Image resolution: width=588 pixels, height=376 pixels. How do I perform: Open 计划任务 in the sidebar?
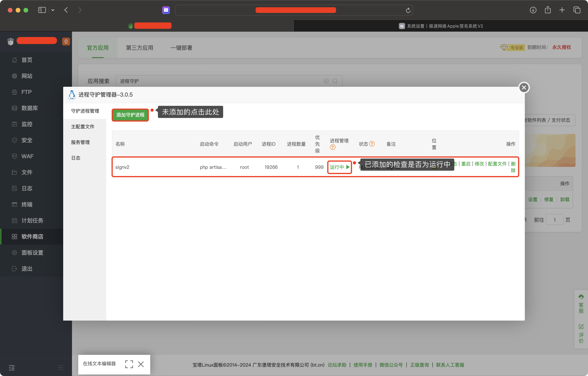(32, 221)
